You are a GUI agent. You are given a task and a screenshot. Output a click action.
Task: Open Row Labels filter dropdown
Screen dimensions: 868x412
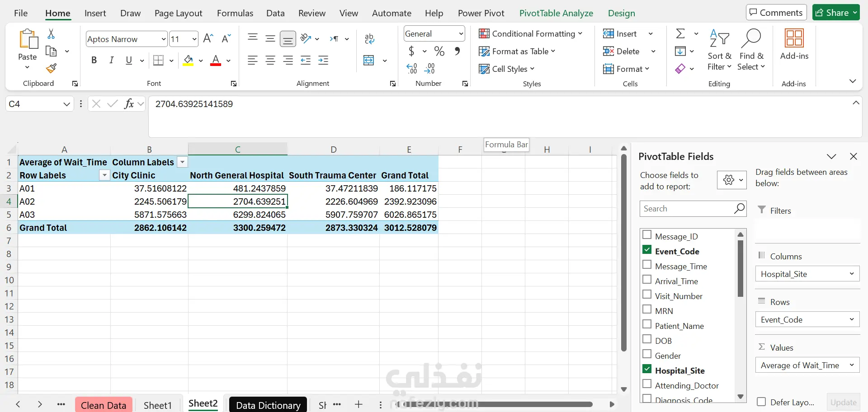pos(104,175)
